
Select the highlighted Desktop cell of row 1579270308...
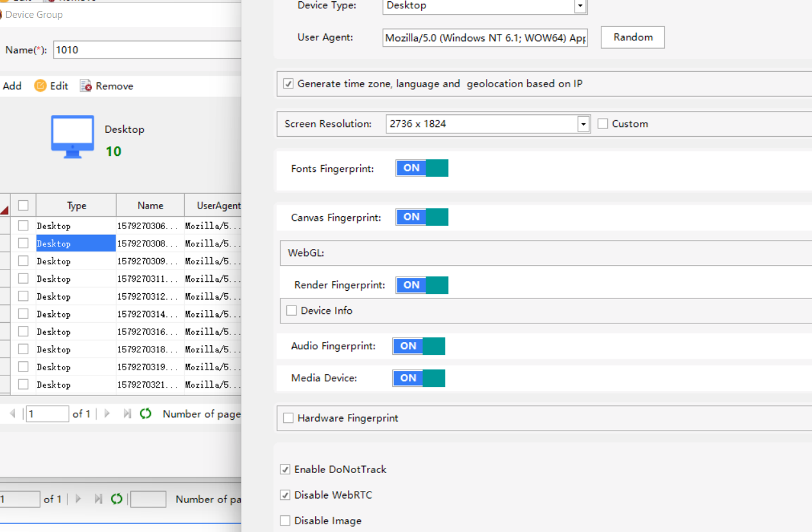tap(76, 243)
